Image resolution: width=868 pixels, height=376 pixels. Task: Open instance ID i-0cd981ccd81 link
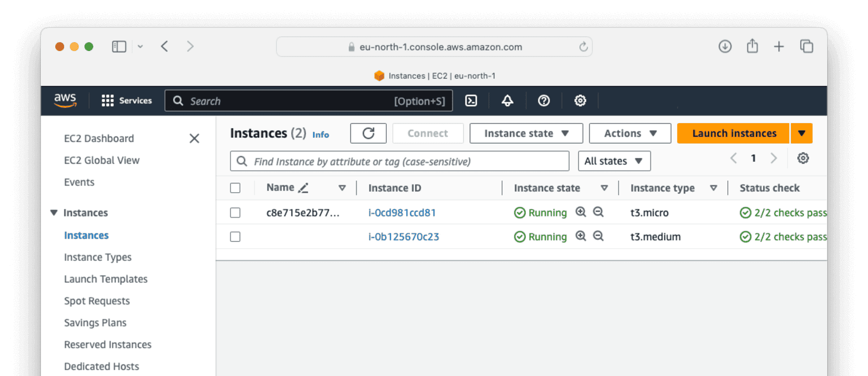tap(402, 213)
